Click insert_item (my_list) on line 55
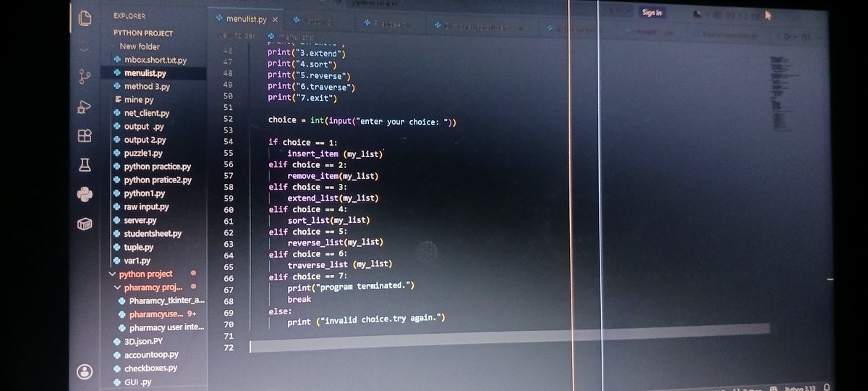 pyautogui.click(x=335, y=154)
